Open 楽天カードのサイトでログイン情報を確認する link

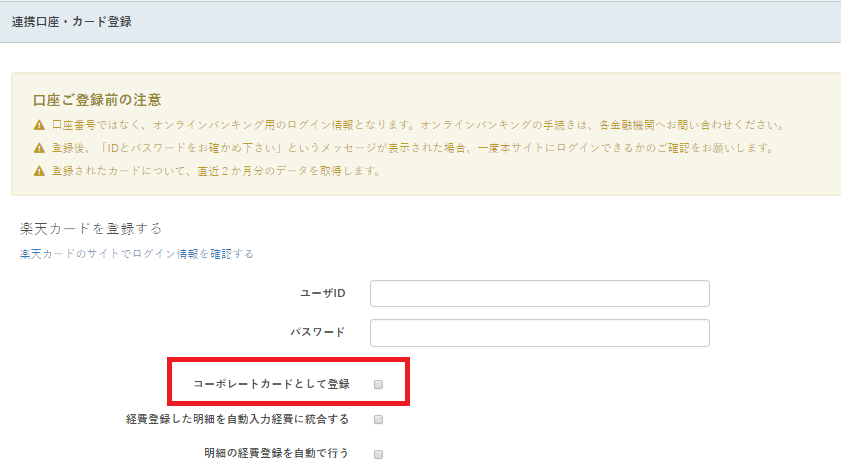pyautogui.click(x=137, y=254)
